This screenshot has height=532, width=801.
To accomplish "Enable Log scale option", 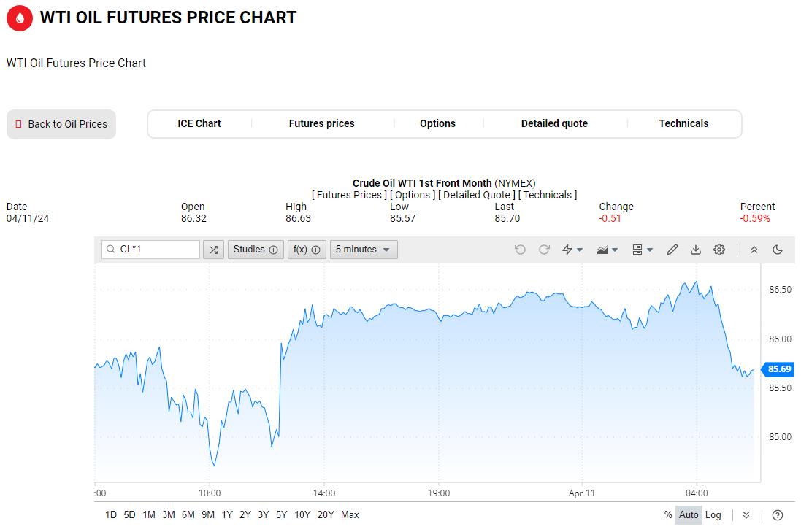I will pos(713,514).
